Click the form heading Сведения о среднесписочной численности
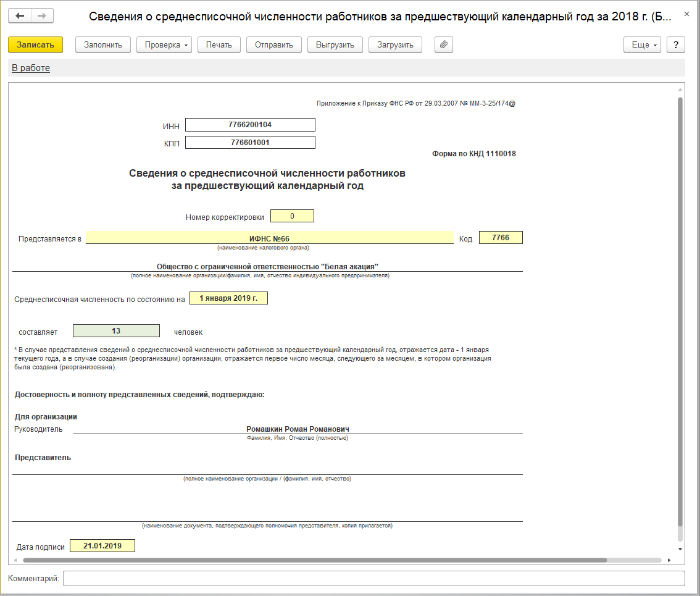The image size is (700, 596). [267, 179]
